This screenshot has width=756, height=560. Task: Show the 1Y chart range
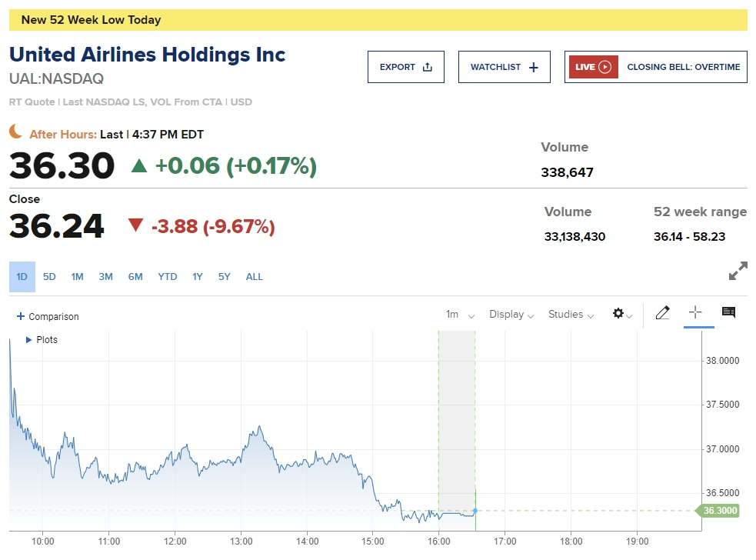[x=198, y=277]
